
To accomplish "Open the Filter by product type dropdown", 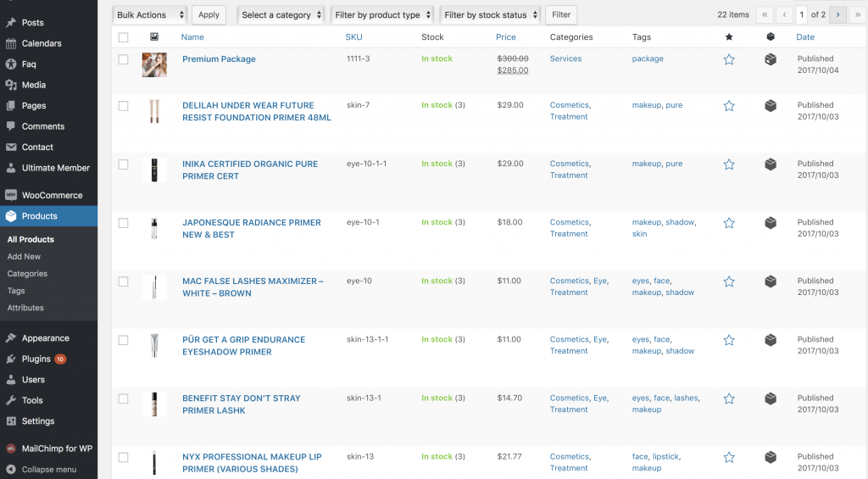I will [x=382, y=15].
